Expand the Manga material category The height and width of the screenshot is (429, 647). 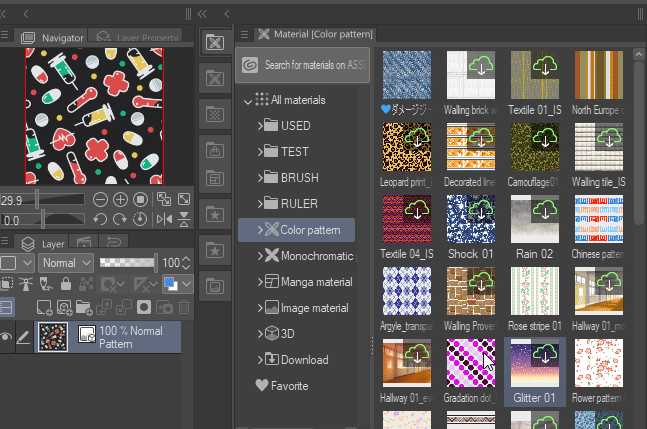(x=260, y=282)
